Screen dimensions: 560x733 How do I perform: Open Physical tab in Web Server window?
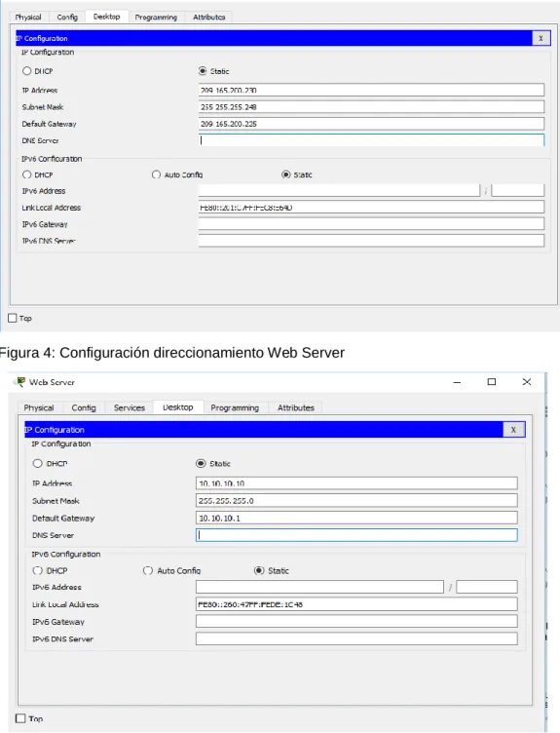pos(39,407)
